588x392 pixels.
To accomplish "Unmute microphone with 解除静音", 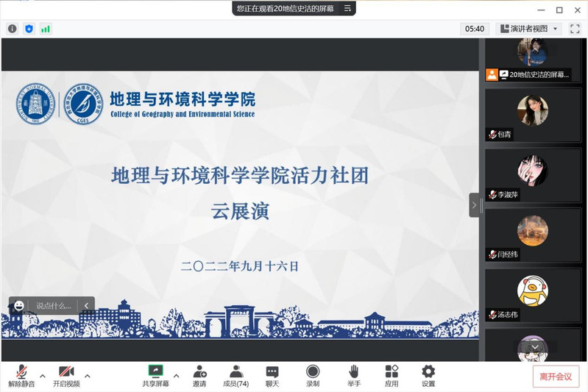I will pos(22,376).
